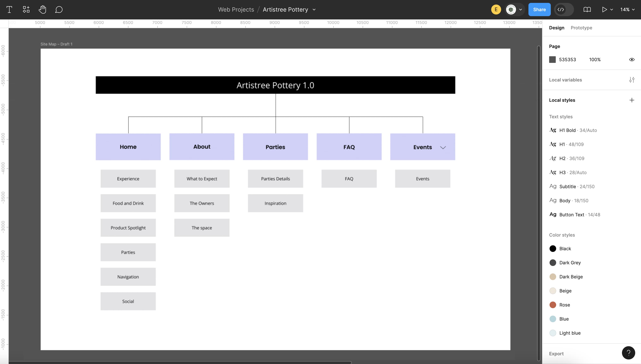This screenshot has width=641, height=364.
Task: Open the library book icon
Action: tap(587, 10)
